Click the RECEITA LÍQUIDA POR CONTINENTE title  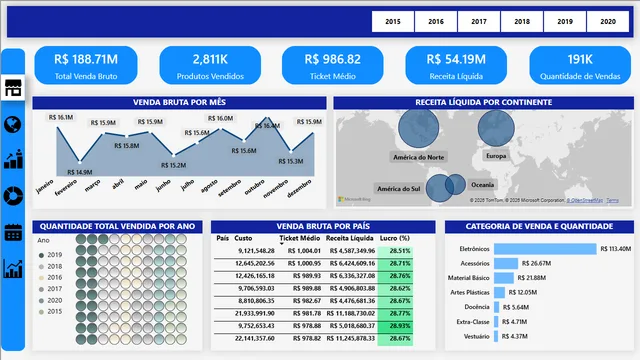(484, 102)
